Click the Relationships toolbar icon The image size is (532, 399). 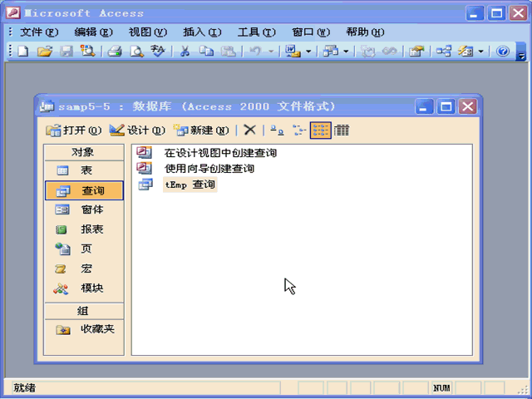pyautogui.click(x=444, y=52)
